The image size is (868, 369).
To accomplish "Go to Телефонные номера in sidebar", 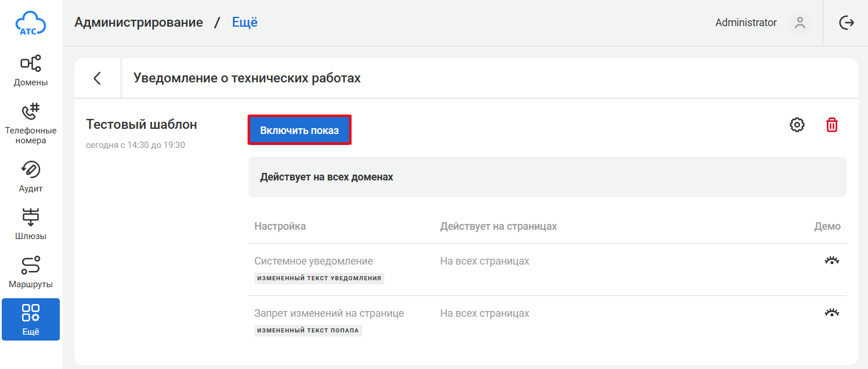I will [x=31, y=123].
